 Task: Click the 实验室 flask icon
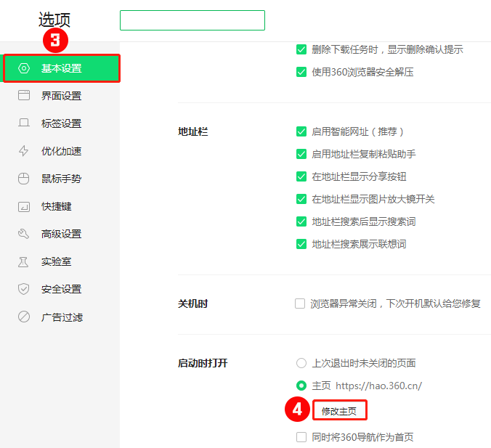[24, 261]
